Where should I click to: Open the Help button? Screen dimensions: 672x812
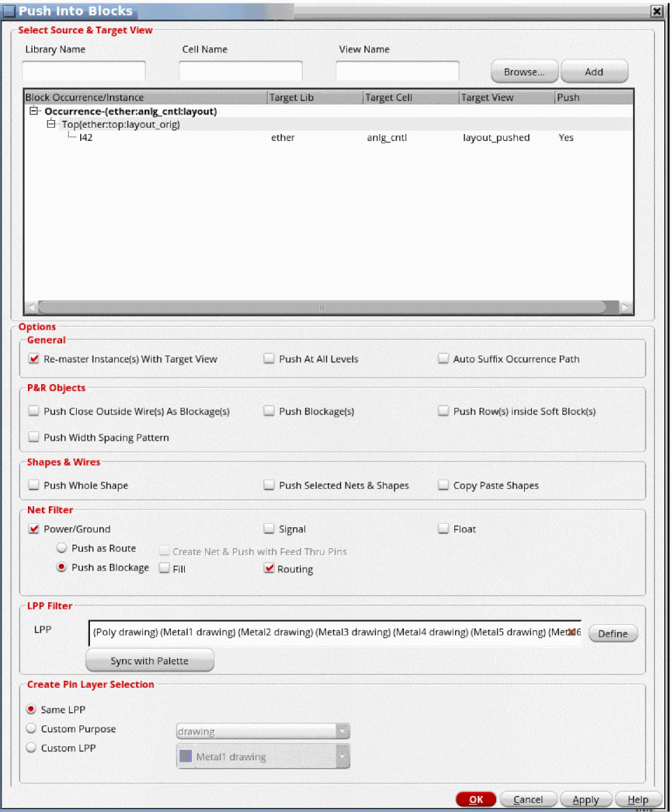click(638, 799)
